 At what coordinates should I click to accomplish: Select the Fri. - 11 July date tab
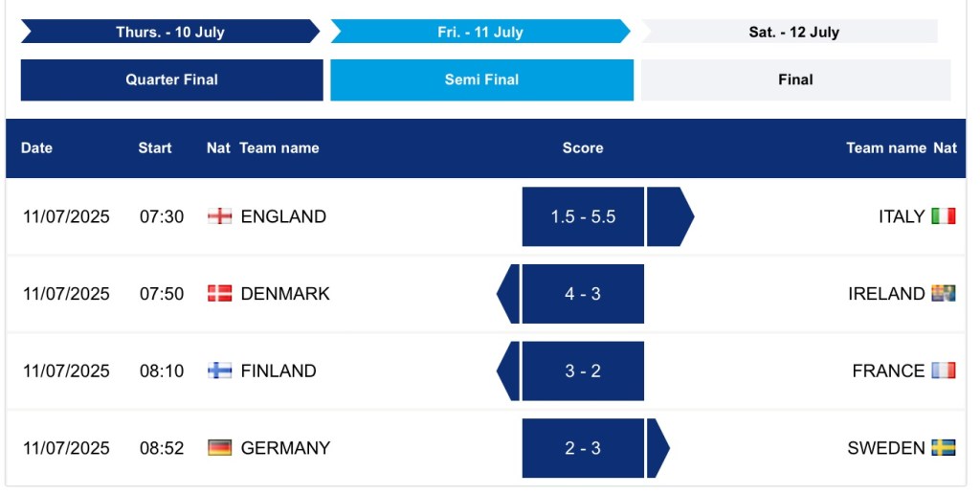480,32
